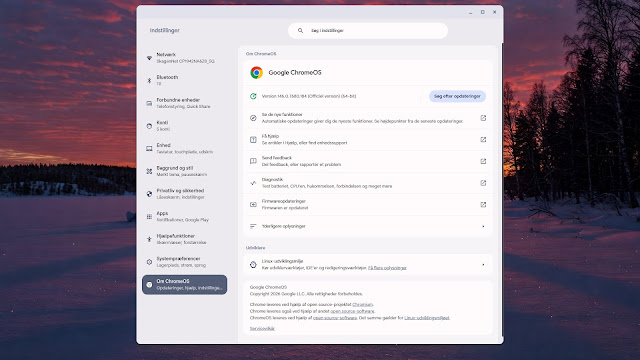
Task: Go to Hjælpefunktioner settings
Action: [x=184, y=239]
